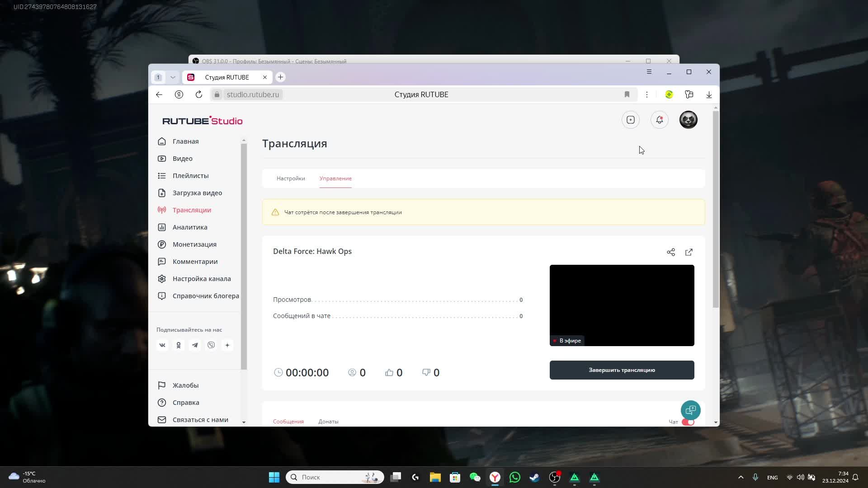The image size is (868, 488).
Task: Click the share icon for Delta Force stream
Action: [x=671, y=252]
